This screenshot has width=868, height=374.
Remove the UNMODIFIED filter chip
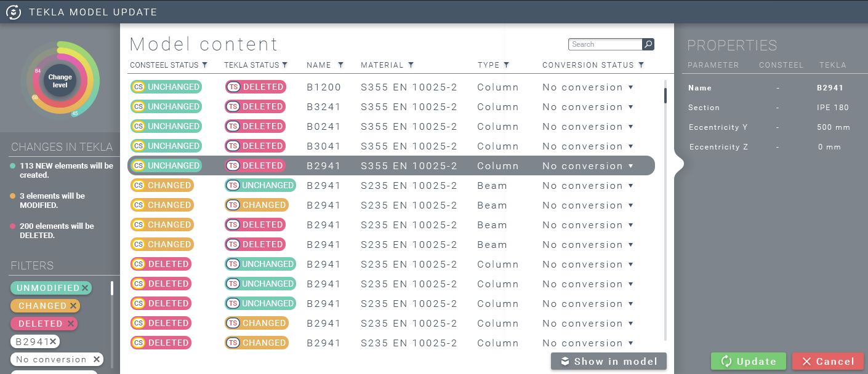(85, 288)
